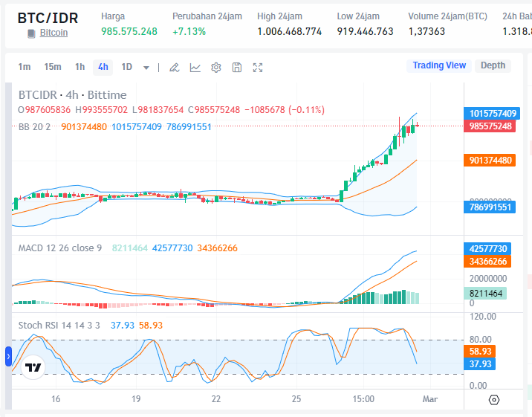Image resolution: width=532 pixels, height=417 pixels.
Task: Click OHLC open value O987605836
Action: (44, 110)
